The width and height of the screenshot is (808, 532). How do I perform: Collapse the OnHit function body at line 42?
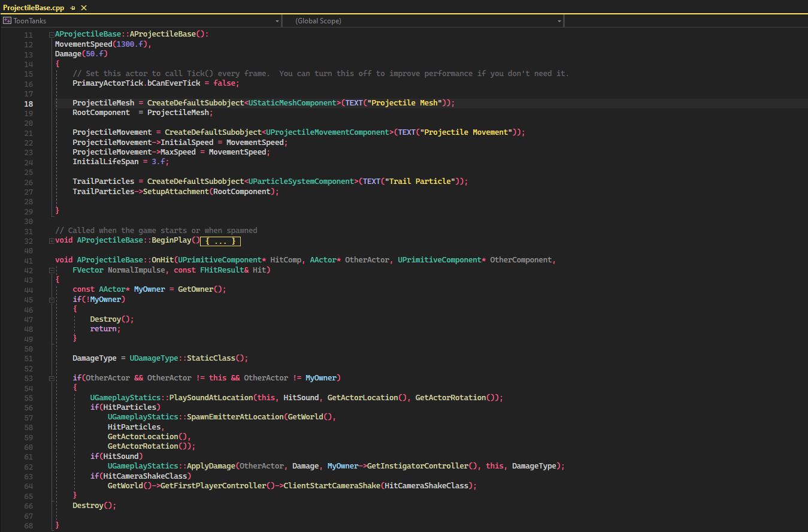[50, 270]
